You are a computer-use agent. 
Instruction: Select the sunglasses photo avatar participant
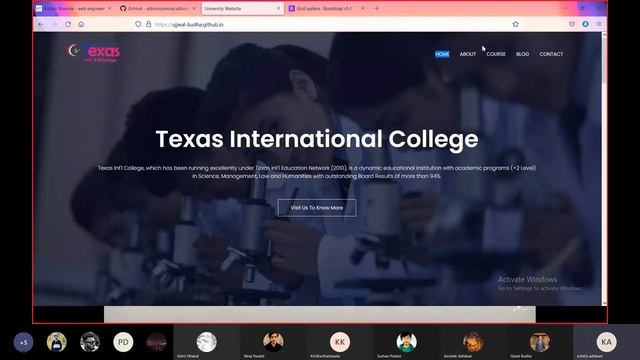tap(90, 342)
